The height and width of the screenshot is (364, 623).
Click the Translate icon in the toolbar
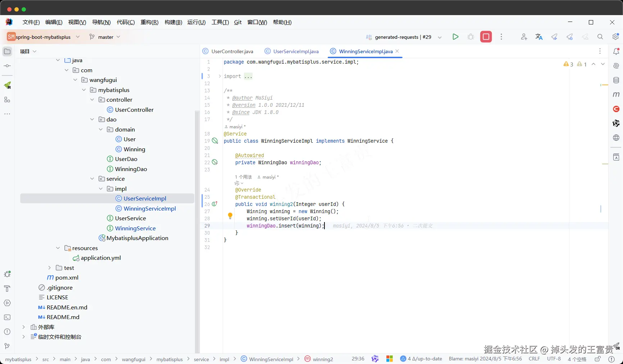coord(539,37)
